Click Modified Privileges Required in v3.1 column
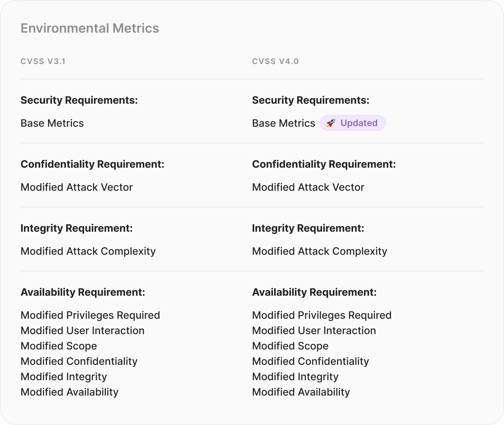 pyautogui.click(x=90, y=315)
